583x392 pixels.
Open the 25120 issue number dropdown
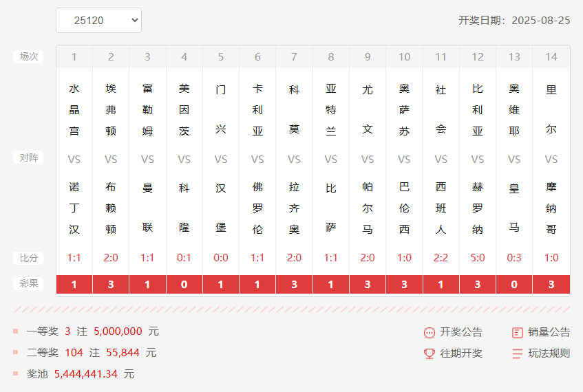[98, 21]
